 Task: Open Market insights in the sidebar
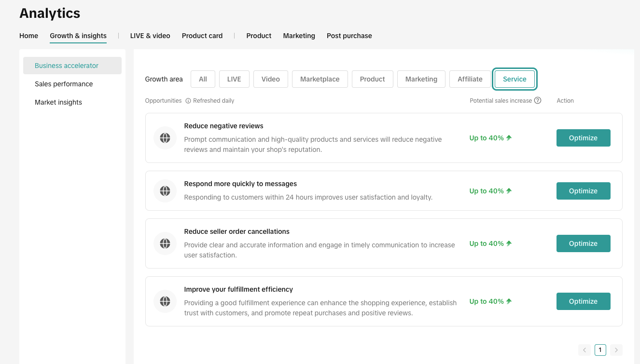point(58,102)
